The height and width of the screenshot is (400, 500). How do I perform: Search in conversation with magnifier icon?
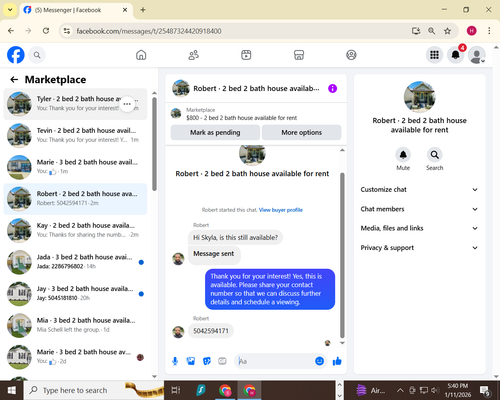pos(434,155)
